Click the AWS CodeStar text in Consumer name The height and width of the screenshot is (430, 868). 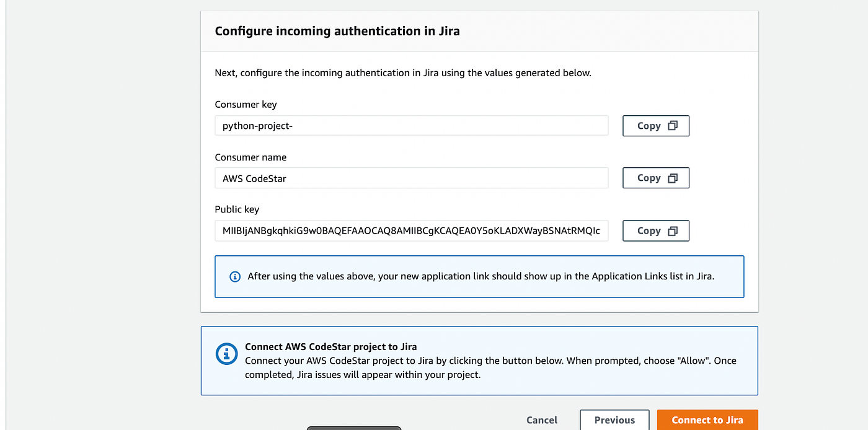254,178
